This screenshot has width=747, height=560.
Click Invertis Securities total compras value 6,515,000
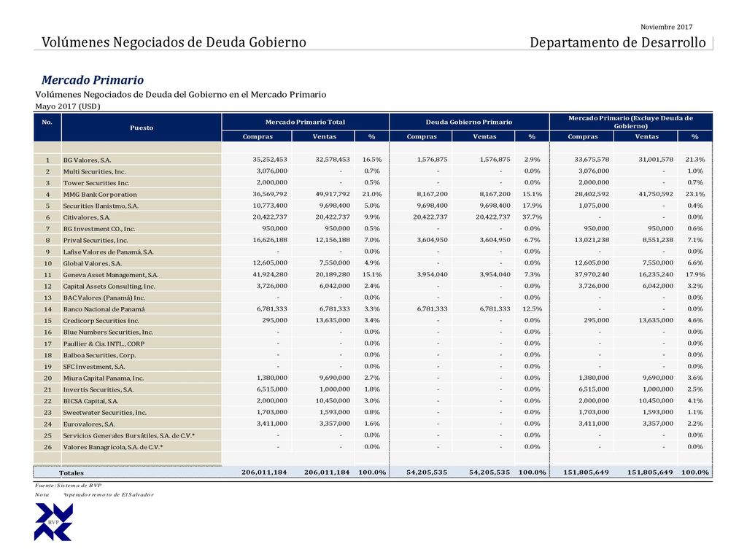click(x=271, y=389)
